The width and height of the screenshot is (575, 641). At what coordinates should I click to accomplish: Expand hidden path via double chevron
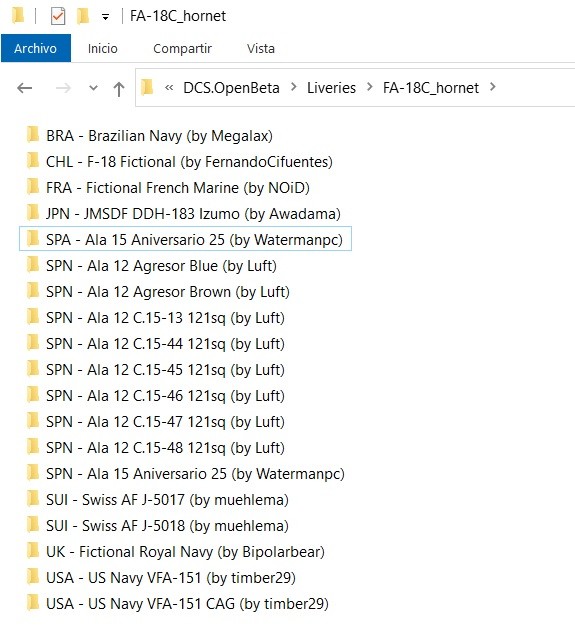click(169, 87)
